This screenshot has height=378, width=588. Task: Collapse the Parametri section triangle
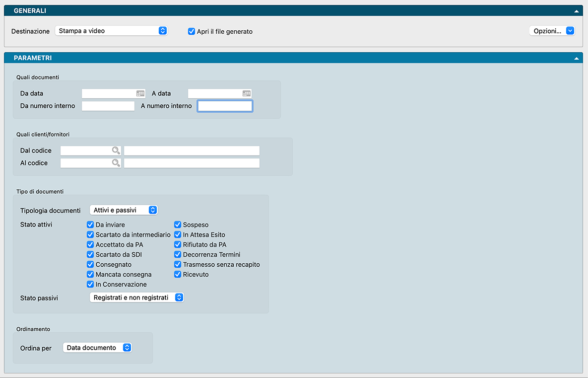(x=576, y=58)
